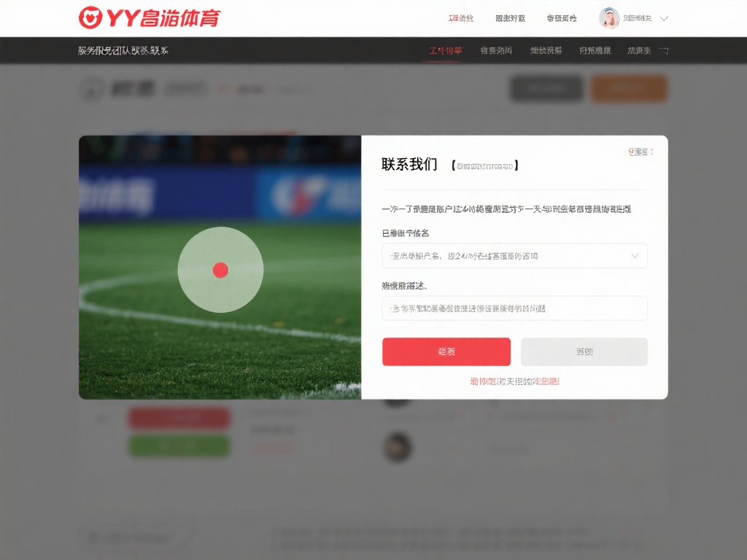
Task: Click the orange action button in the profile header
Action: coord(629,87)
